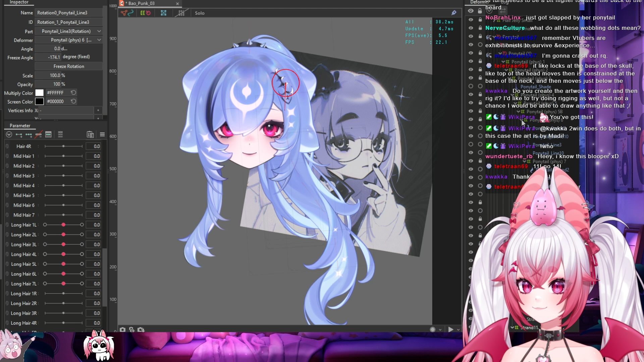Open the Deformer dropdown Ponytail (phys) 6
Screen dimensions: 644x362
tap(69, 40)
